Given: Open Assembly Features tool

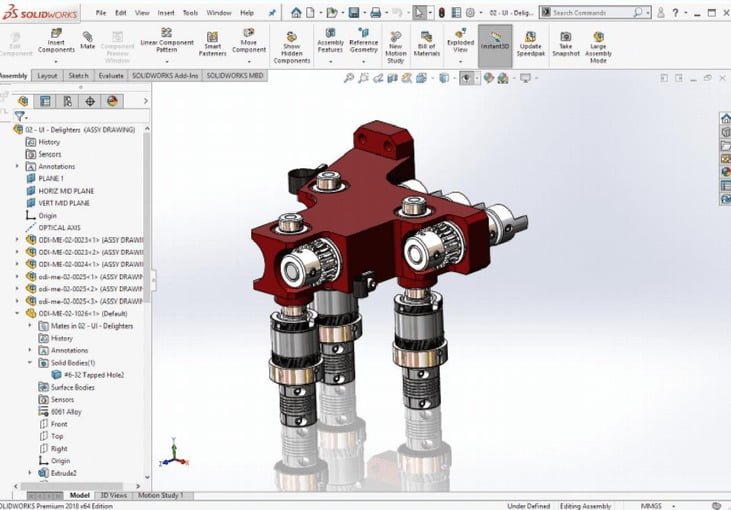Looking at the screenshot, I should pyautogui.click(x=330, y=41).
